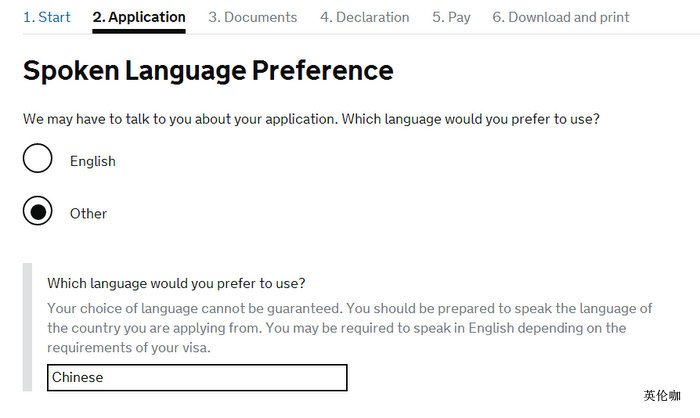Image resolution: width=700 pixels, height=418 pixels.
Task: Click the grey vertical bar beside the language panel
Action: click(28, 327)
